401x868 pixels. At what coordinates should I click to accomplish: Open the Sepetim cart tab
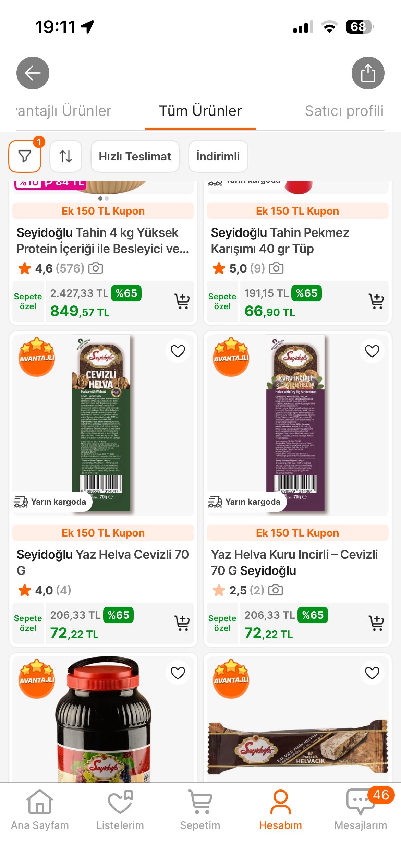tap(200, 810)
